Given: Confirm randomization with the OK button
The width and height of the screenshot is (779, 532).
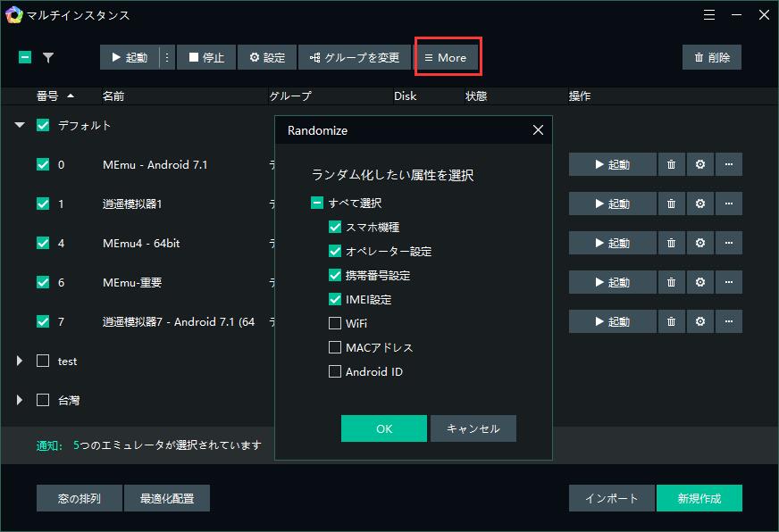Looking at the screenshot, I should coord(383,428).
